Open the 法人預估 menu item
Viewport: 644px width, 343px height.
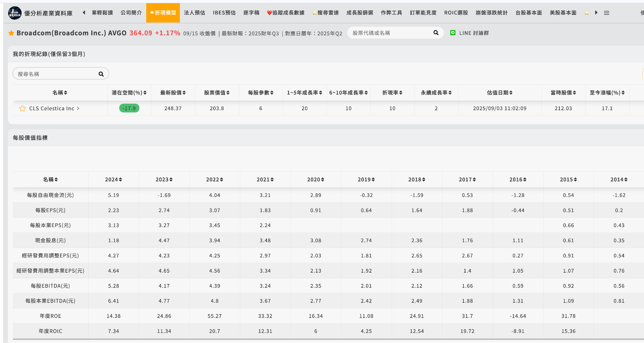click(x=194, y=13)
